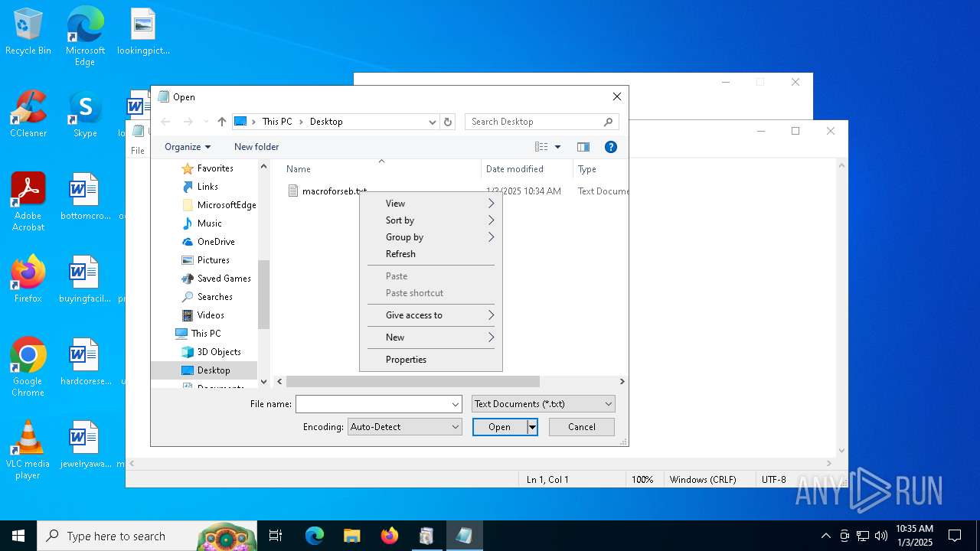Image resolution: width=980 pixels, height=551 pixels.
Task: Open the Help button in the Open dialog
Action: 611,147
